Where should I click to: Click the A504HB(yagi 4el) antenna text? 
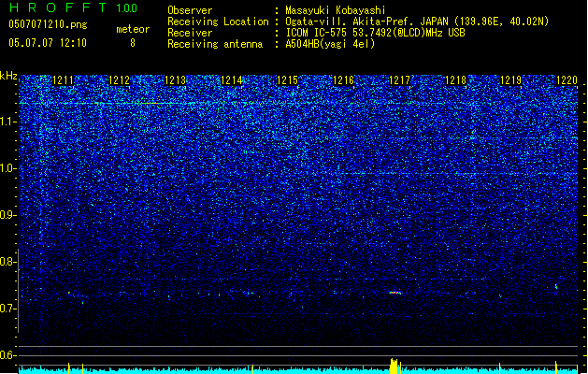[330, 44]
